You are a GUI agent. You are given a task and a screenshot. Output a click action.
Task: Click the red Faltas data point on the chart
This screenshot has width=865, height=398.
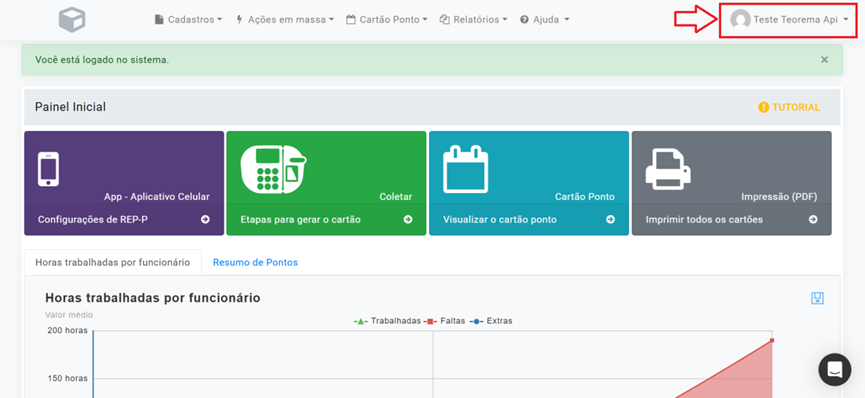[772, 340]
